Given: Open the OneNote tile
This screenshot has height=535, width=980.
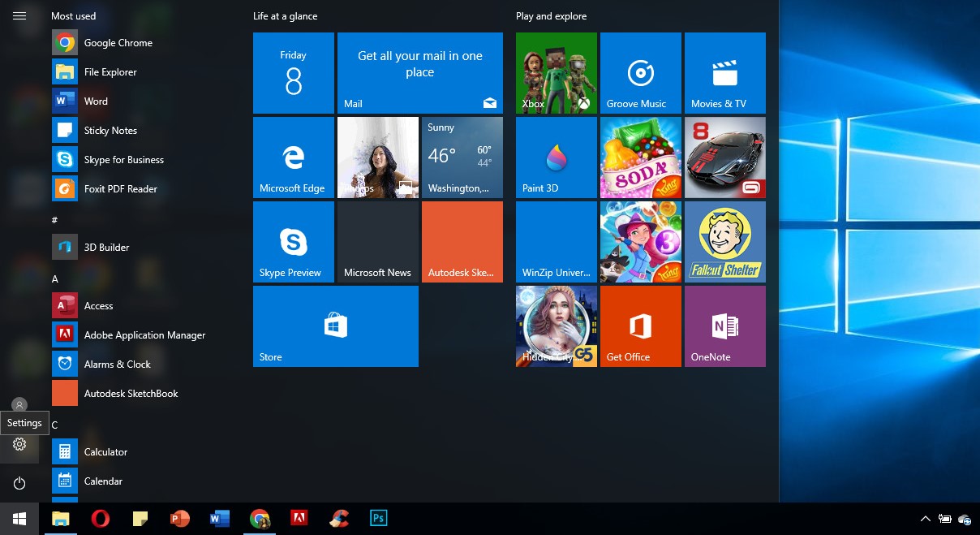Looking at the screenshot, I should [725, 326].
